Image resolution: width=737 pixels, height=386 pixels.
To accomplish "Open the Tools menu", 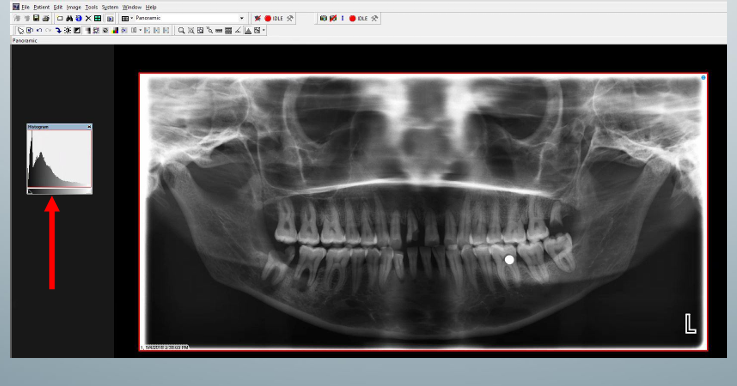I will (91, 7).
